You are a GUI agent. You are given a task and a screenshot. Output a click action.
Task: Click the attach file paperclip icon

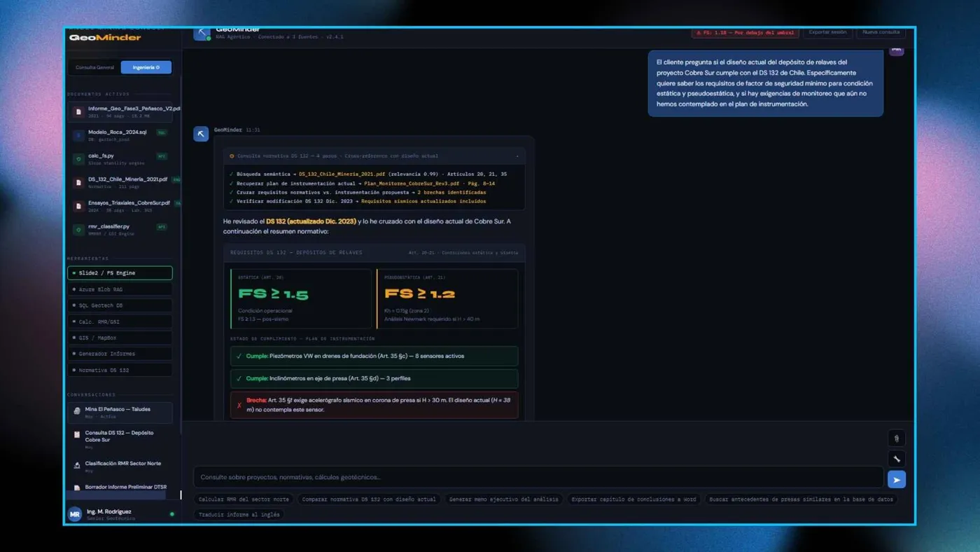[896, 439]
